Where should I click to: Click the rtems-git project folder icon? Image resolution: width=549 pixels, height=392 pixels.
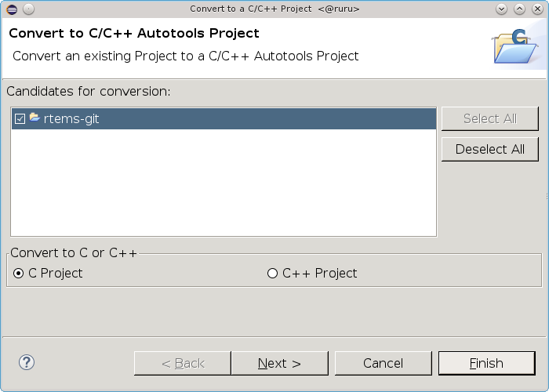[x=35, y=118]
